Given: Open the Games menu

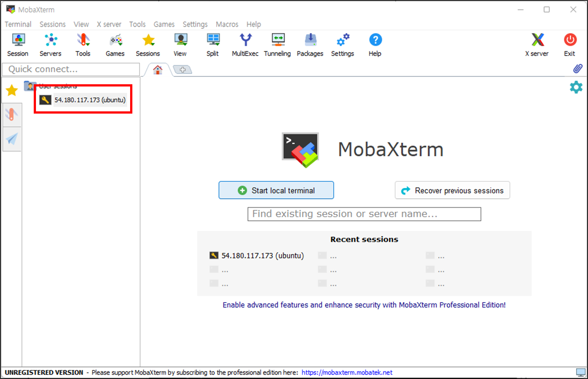Looking at the screenshot, I should pyautogui.click(x=164, y=24).
